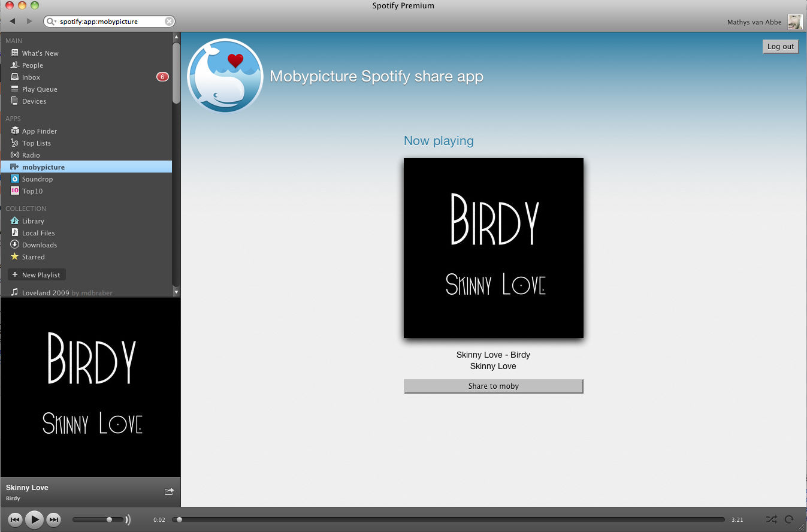
Task: Show Starred tracks
Action: (x=33, y=257)
